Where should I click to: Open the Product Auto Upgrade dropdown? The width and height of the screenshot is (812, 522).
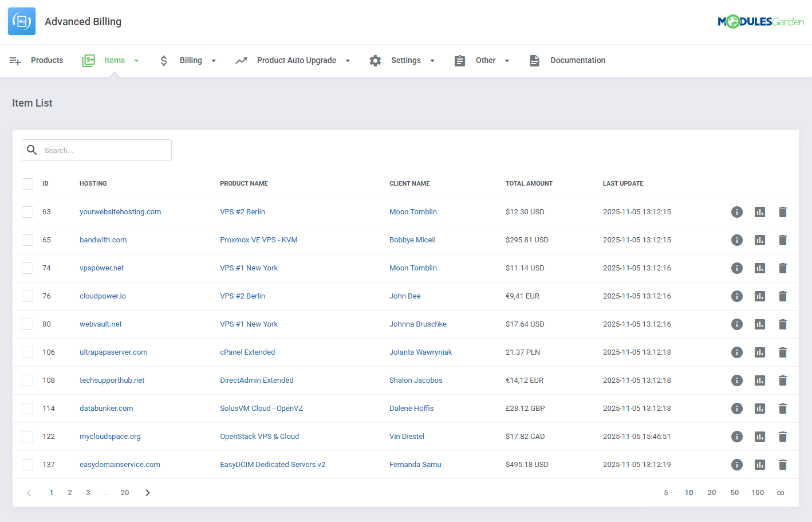(x=348, y=60)
